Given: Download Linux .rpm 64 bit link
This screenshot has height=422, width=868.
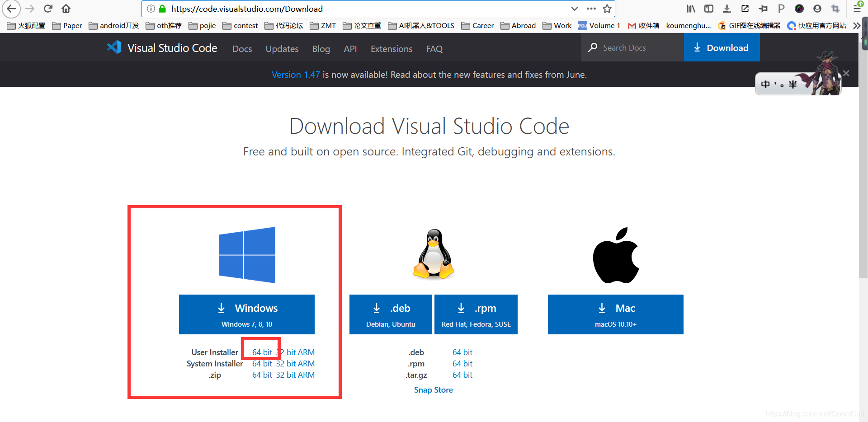Looking at the screenshot, I should (x=462, y=364).
